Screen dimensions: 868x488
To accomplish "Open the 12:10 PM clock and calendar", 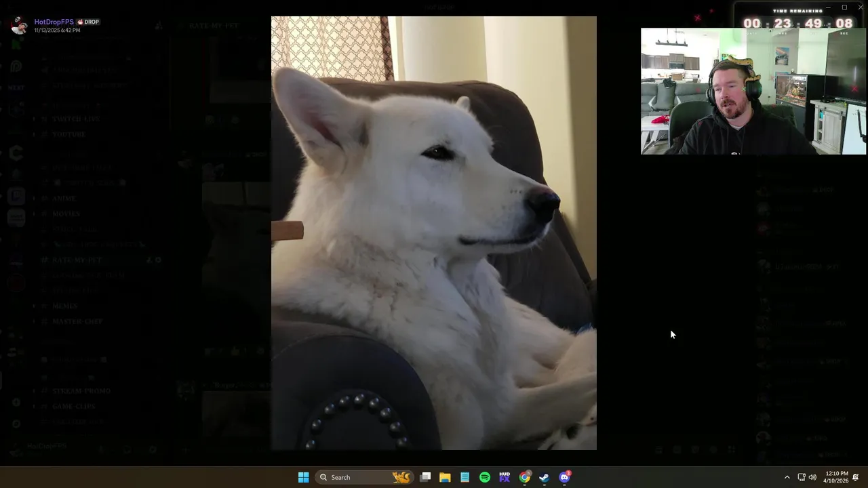I will (835, 477).
